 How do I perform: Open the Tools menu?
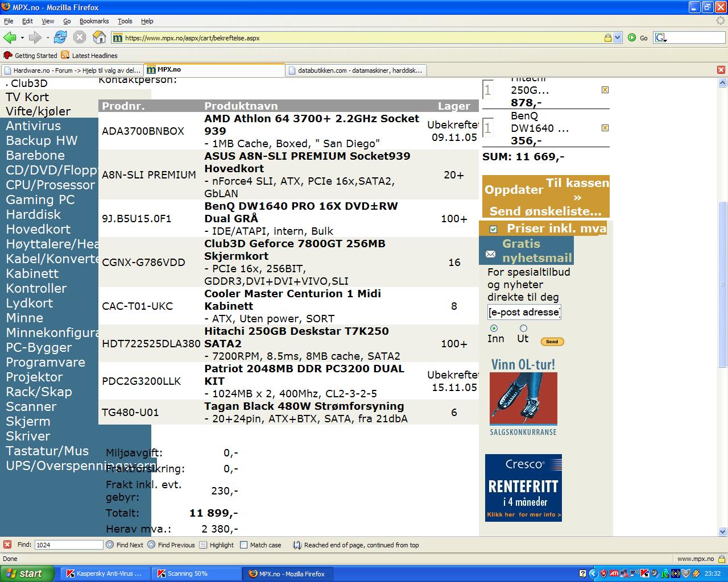(x=125, y=21)
